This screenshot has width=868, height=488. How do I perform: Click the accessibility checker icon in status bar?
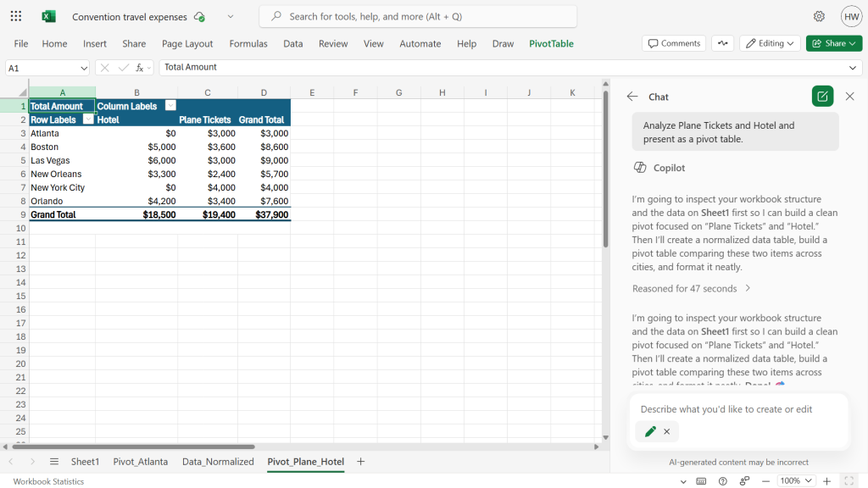(x=744, y=481)
